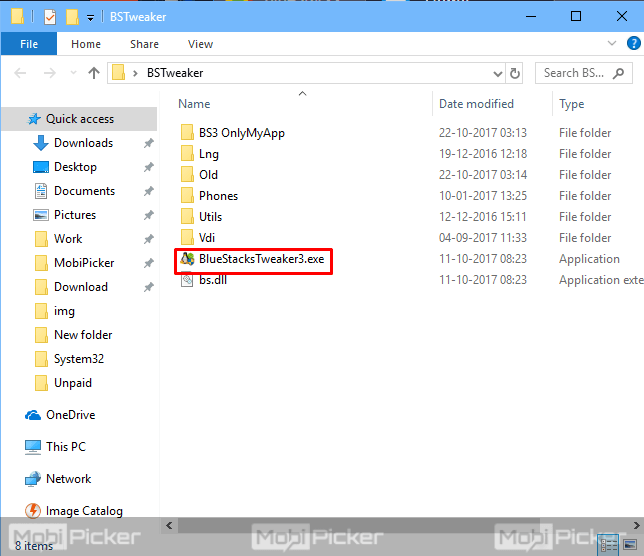Click the search magnifier icon

coord(618,74)
